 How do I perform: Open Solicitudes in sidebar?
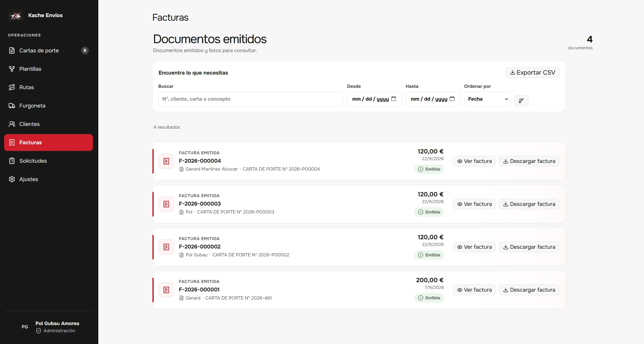pyautogui.click(x=49, y=161)
